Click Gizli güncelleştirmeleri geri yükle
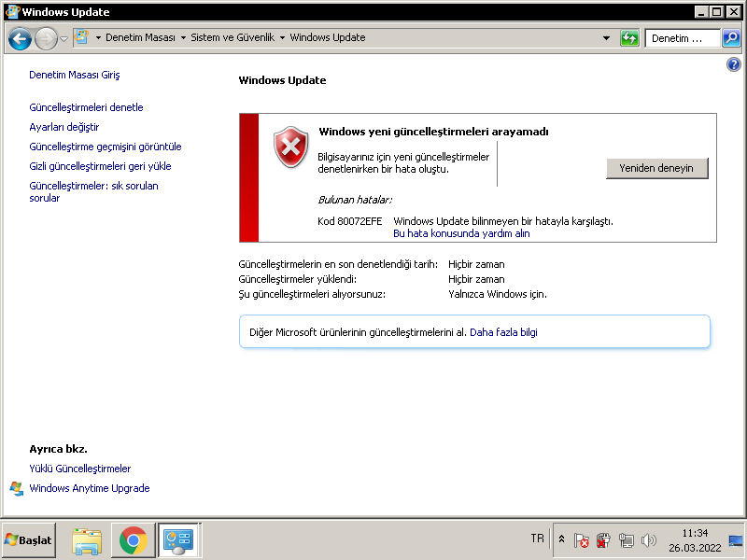 point(100,166)
